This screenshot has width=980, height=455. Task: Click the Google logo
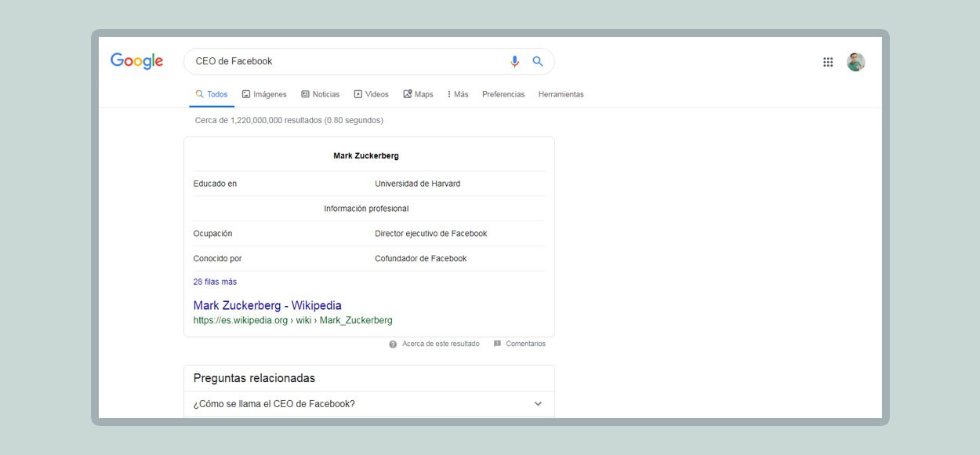click(136, 61)
